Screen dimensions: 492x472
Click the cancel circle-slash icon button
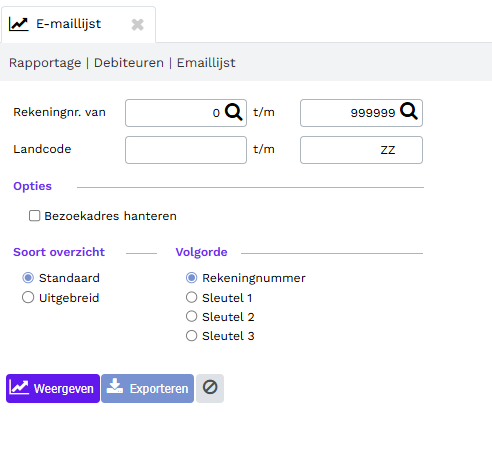point(210,388)
